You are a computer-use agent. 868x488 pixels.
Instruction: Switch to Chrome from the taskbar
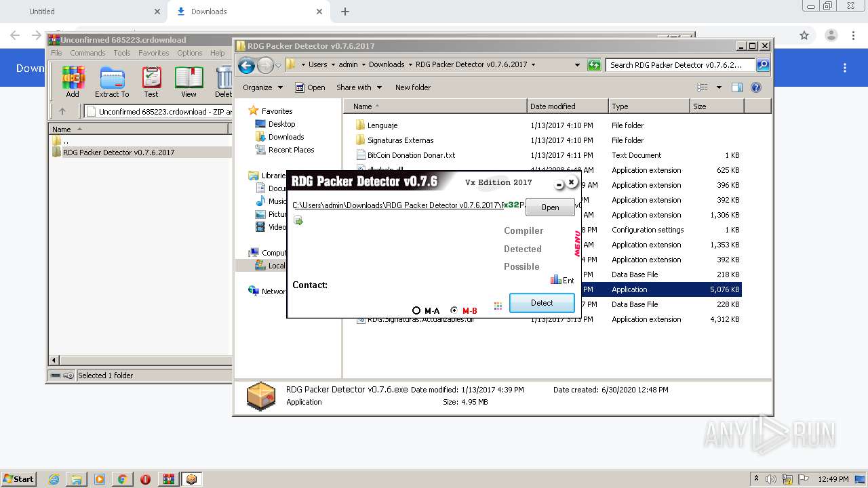122,479
